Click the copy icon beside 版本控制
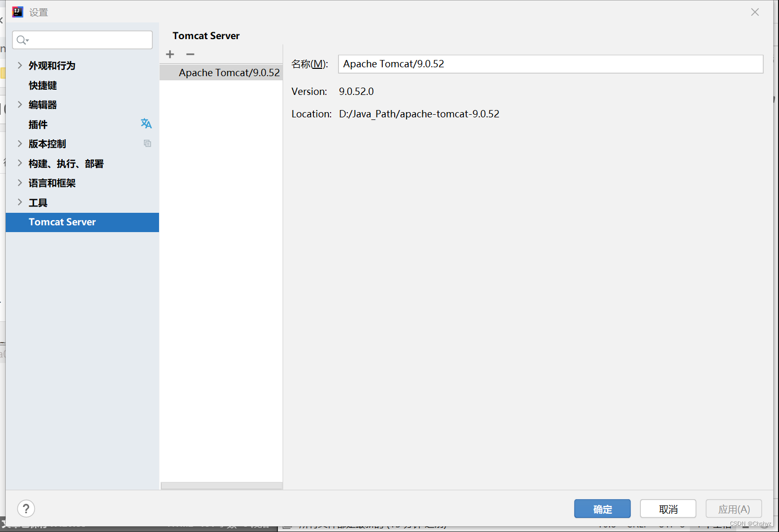The image size is (779, 532). click(148, 143)
